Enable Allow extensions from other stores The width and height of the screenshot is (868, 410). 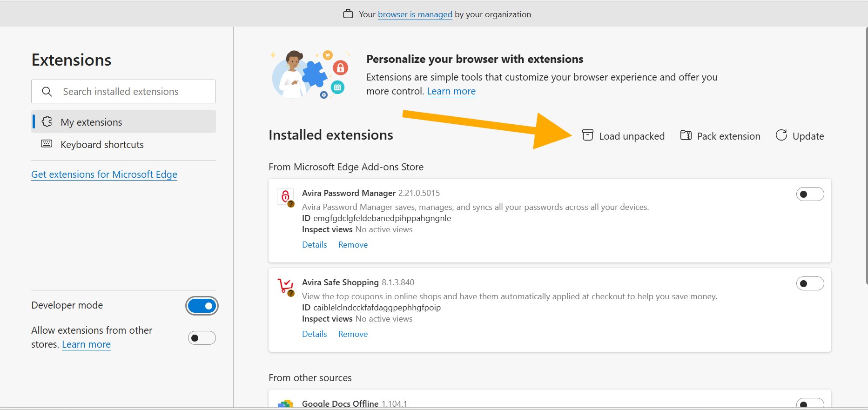click(x=202, y=338)
